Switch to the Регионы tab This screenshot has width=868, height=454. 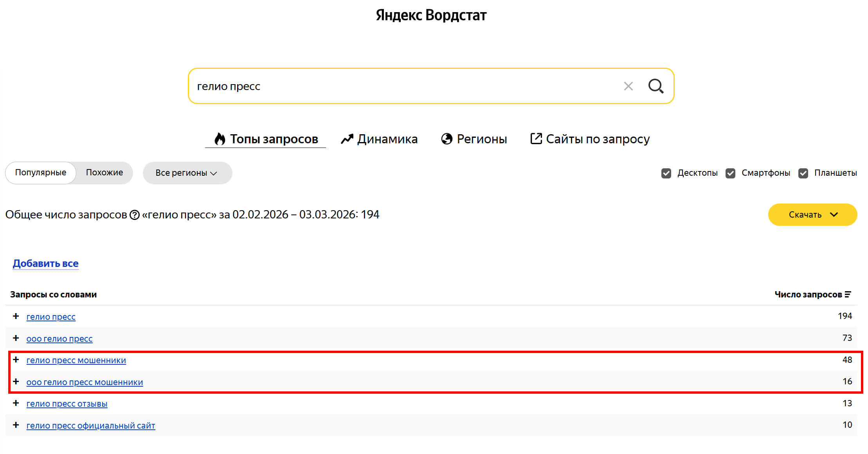(x=474, y=139)
